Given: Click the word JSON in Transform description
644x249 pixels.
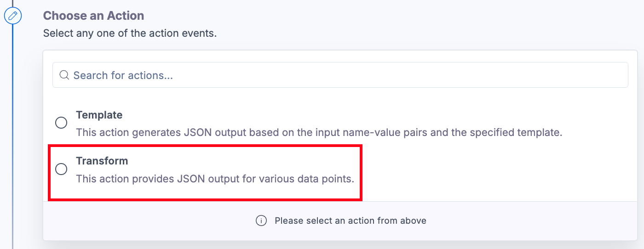Looking at the screenshot, I should click(189, 179).
